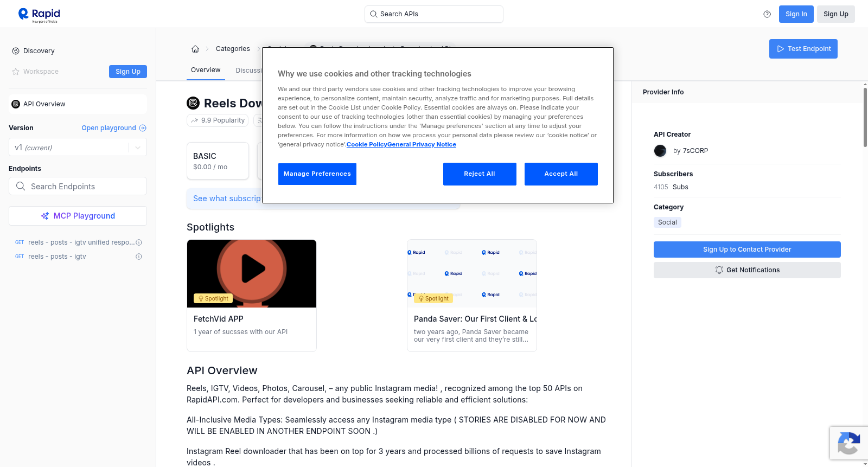Click the Reels API logo icon

pos(193,103)
